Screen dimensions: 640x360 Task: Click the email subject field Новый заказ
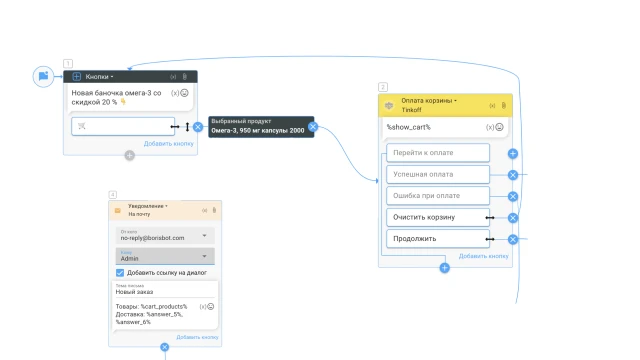click(x=165, y=289)
